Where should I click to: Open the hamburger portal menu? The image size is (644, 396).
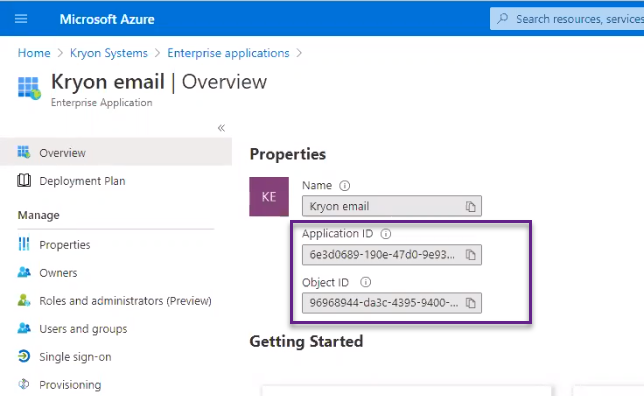(21, 19)
